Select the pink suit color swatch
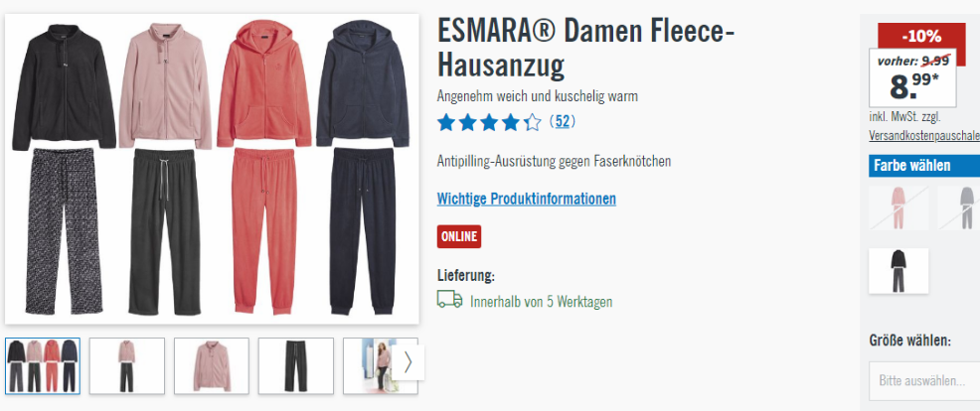The width and height of the screenshot is (980, 411). point(898,208)
